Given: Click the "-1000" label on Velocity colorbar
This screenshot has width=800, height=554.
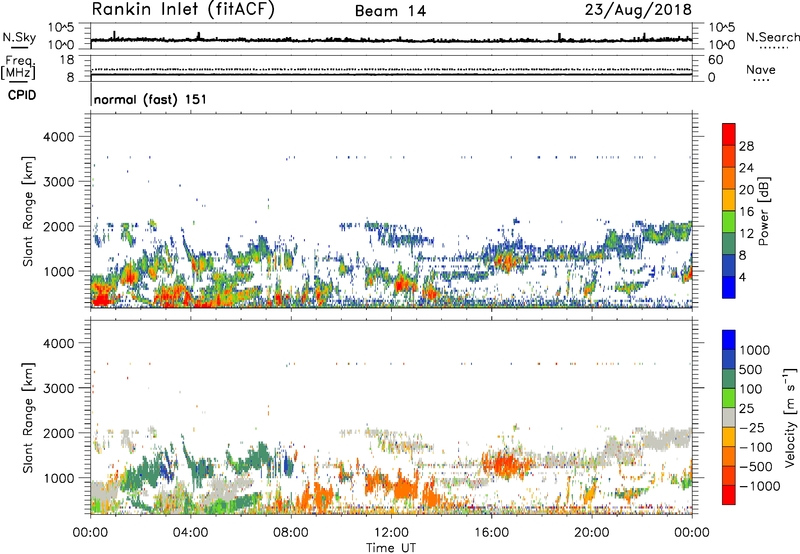Looking at the screenshot, I should pyautogui.click(x=760, y=486).
